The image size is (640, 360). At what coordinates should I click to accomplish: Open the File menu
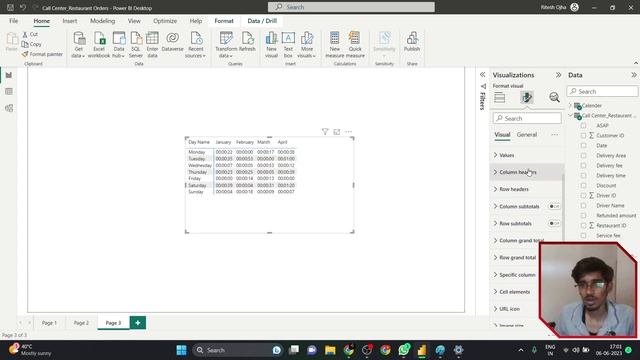click(13, 21)
